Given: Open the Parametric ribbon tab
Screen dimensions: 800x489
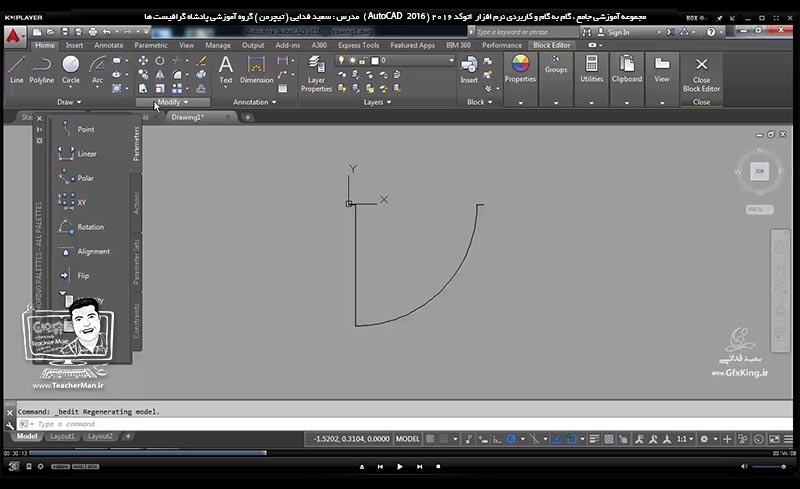Looking at the screenshot, I should pyautogui.click(x=151, y=45).
